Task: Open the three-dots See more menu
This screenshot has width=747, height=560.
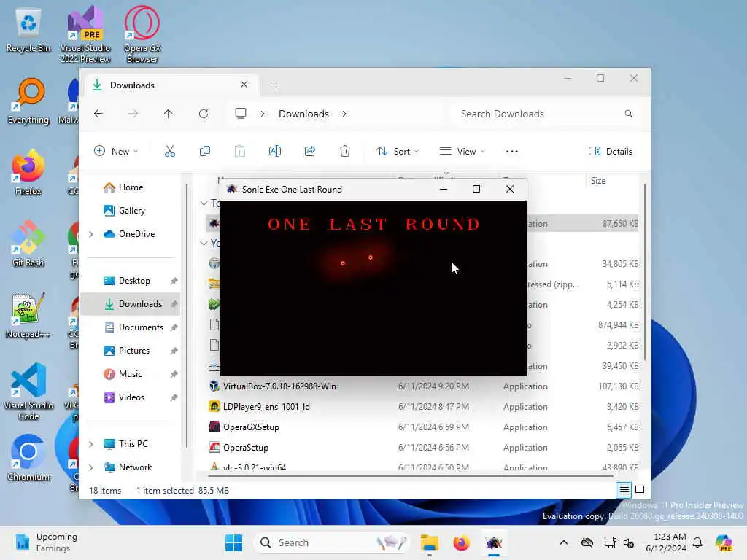Action: pos(511,152)
